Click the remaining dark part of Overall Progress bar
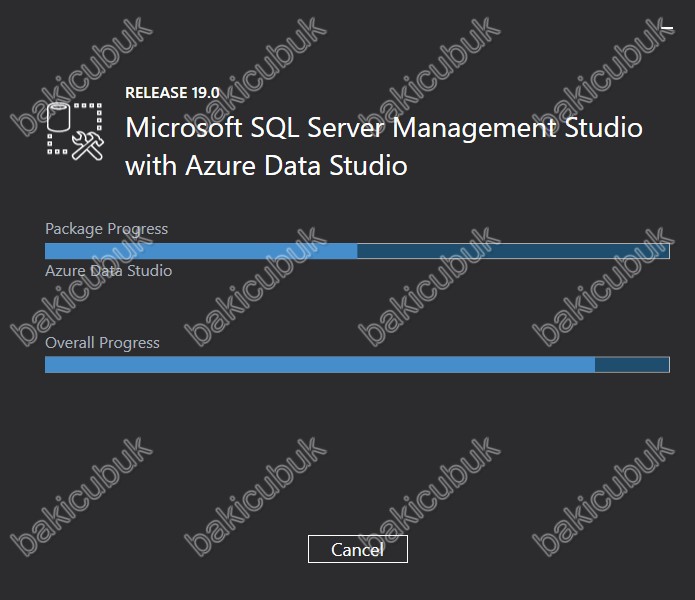Viewport: 695px width, 600px height. pyautogui.click(x=632, y=365)
